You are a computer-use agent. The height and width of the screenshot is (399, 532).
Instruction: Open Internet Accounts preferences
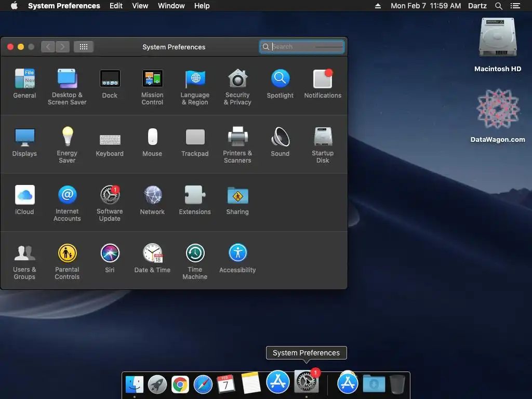(67, 203)
